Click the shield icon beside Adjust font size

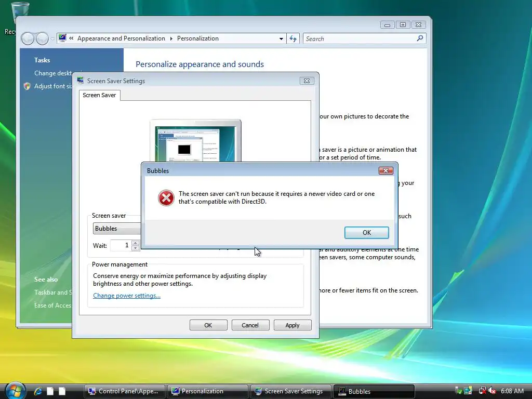tap(27, 86)
